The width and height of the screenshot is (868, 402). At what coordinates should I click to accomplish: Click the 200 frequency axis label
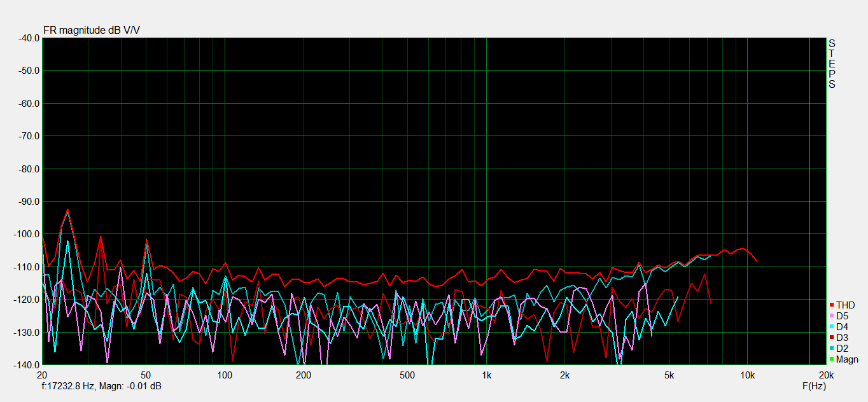[x=303, y=375]
